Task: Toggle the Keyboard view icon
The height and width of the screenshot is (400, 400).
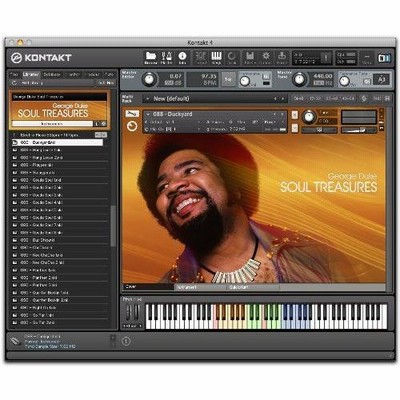Action: coord(217,58)
